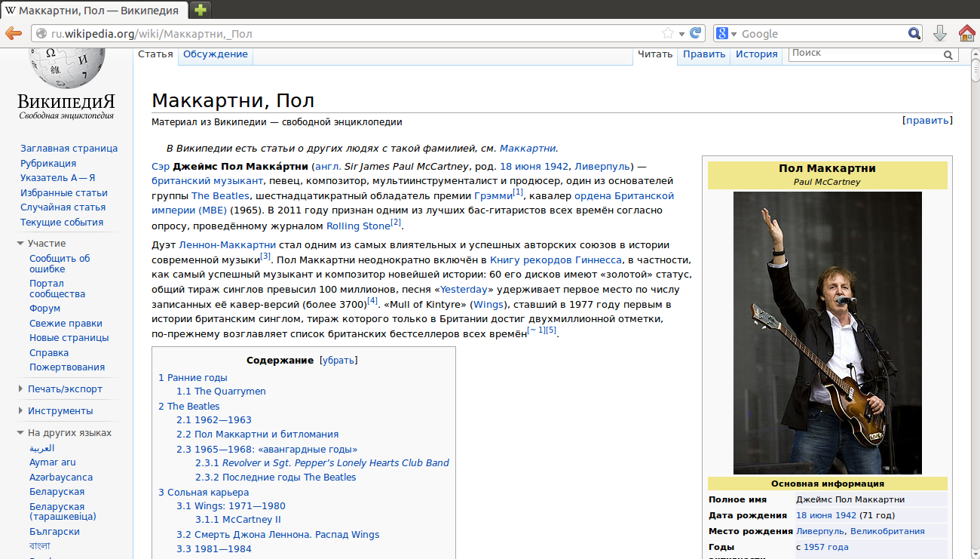
Task: Bookmark page with the star icon
Action: [668, 33]
